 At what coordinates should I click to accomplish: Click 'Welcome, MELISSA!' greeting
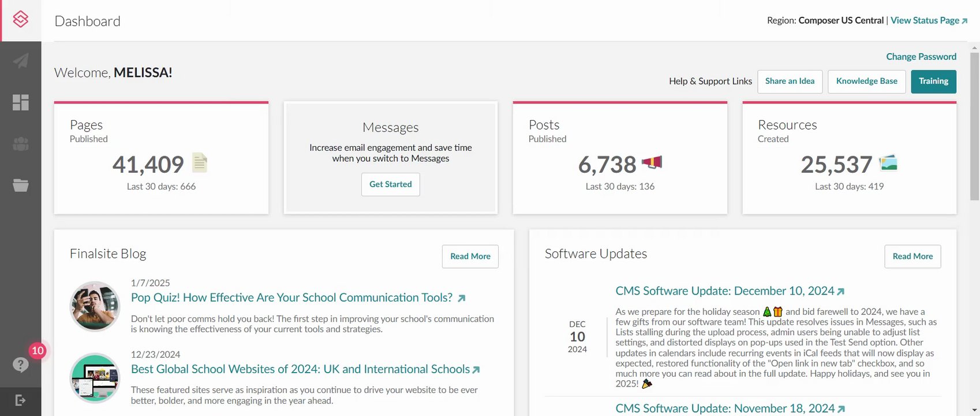click(x=113, y=73)
